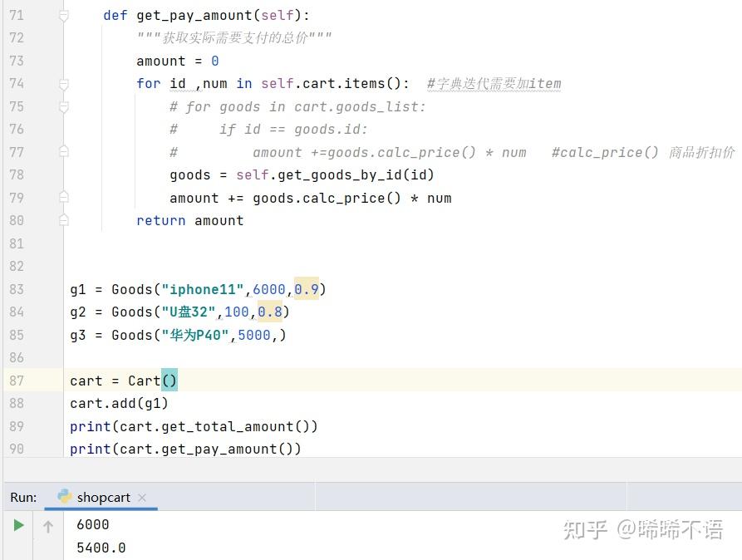The height and width of the screenshot is (560, 742).
Task: Click "U盘32" string literal
Action: [189, 312]
